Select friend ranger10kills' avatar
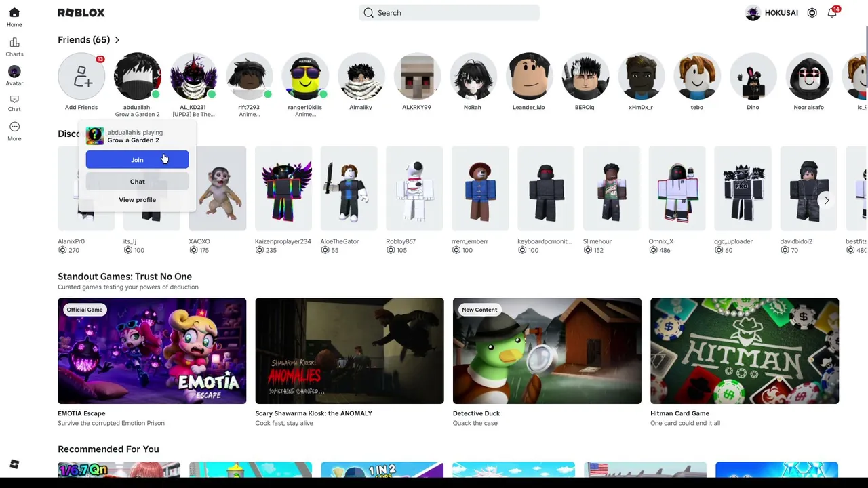The height and width of the screenshot is (488, 868). pyautogui.click(x=305, y=76)
